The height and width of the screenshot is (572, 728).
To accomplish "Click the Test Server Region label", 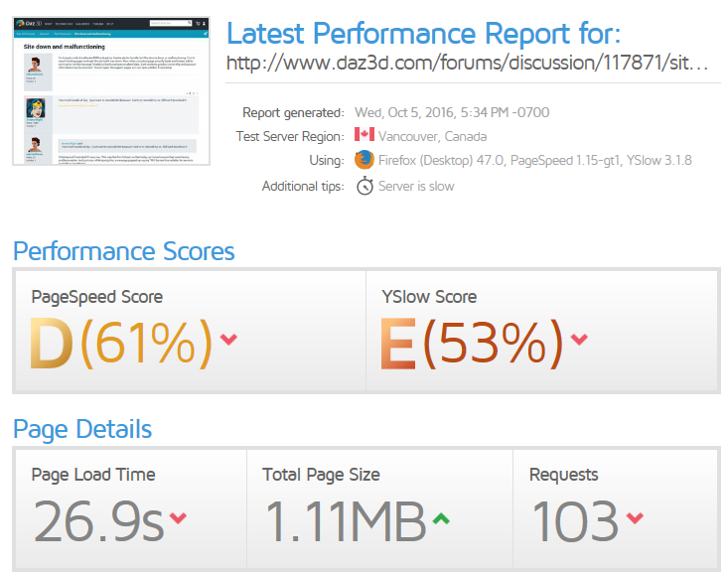I will tap(290, 136).
